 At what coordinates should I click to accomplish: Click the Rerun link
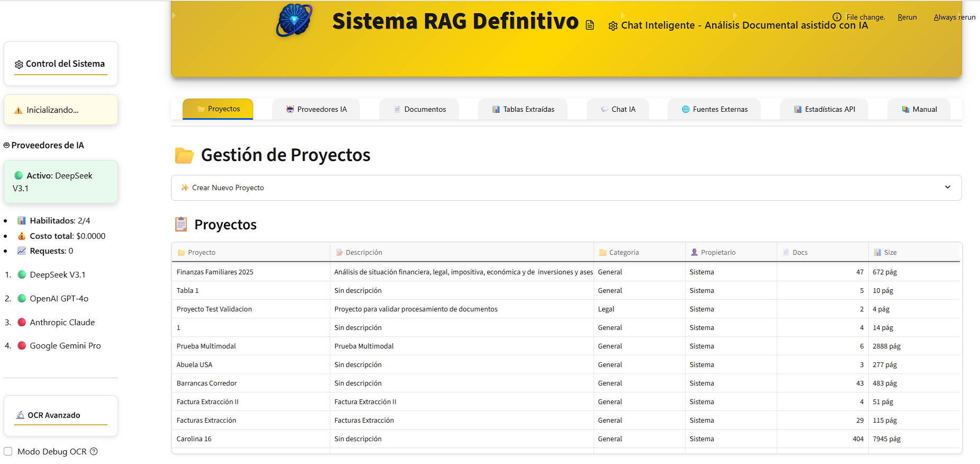pos(907,17)
